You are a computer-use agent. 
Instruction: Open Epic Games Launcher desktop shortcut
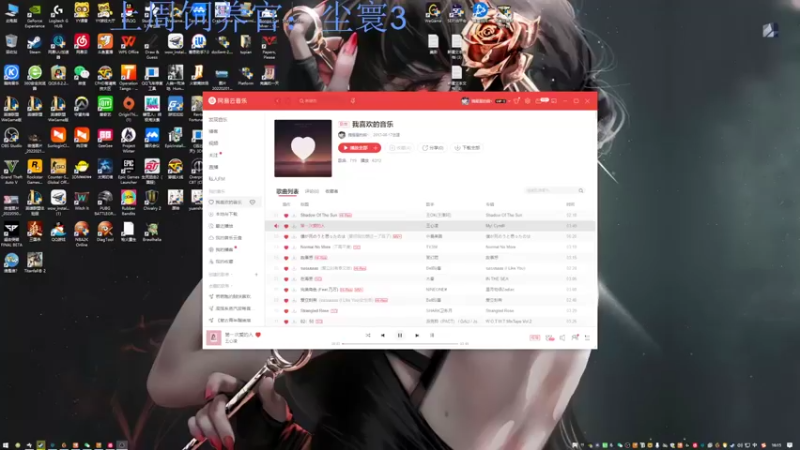pyautogui.click(x=129, y=171)
